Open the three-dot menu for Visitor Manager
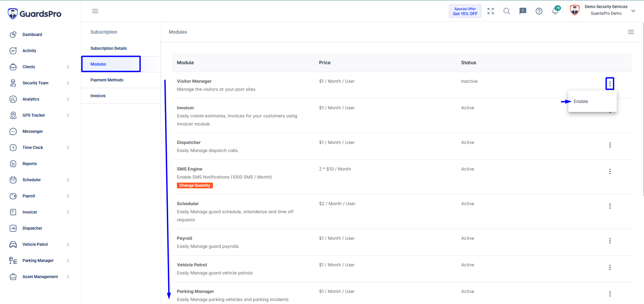Image resolution: width=644 pixels, height=304 pixels. 610,84
